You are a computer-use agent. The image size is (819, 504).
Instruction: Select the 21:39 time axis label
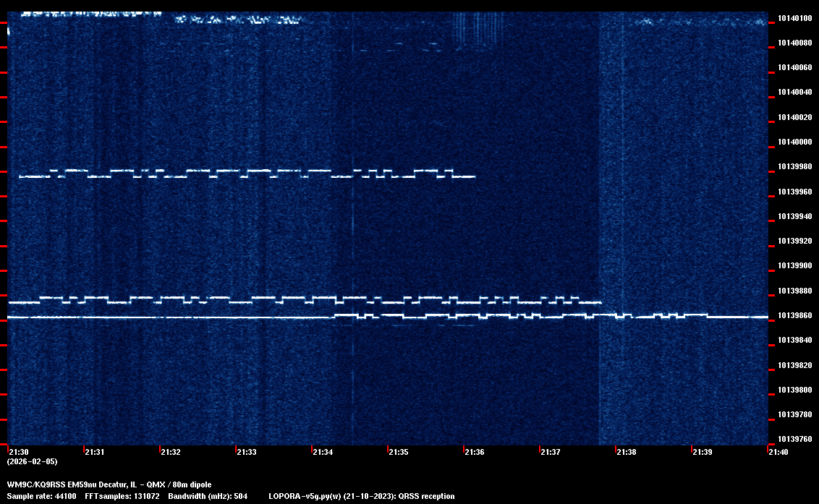pyautogui.click(x=703, y=452)
